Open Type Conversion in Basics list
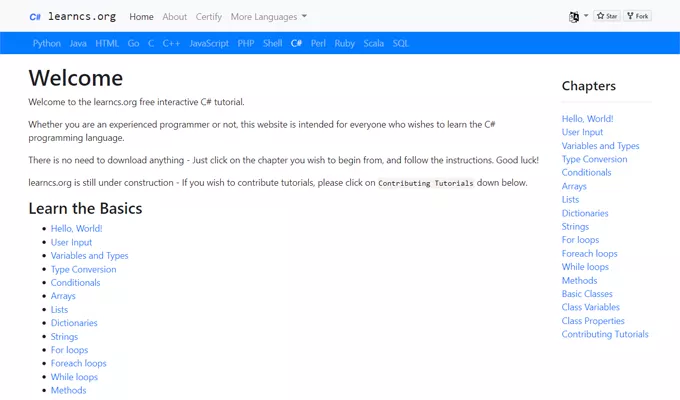The width and height of the screenshot is (680, 400). pyautogui.click(x=84, y=269)
